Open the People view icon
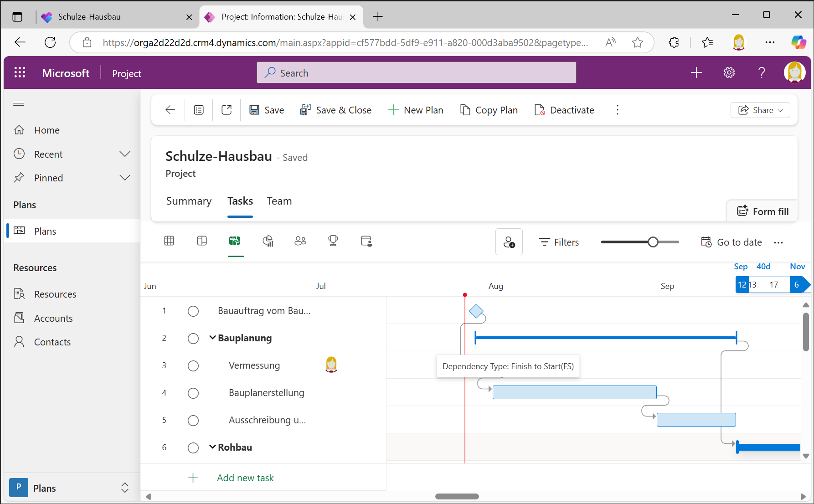The image size is (814, 504). 300,241
